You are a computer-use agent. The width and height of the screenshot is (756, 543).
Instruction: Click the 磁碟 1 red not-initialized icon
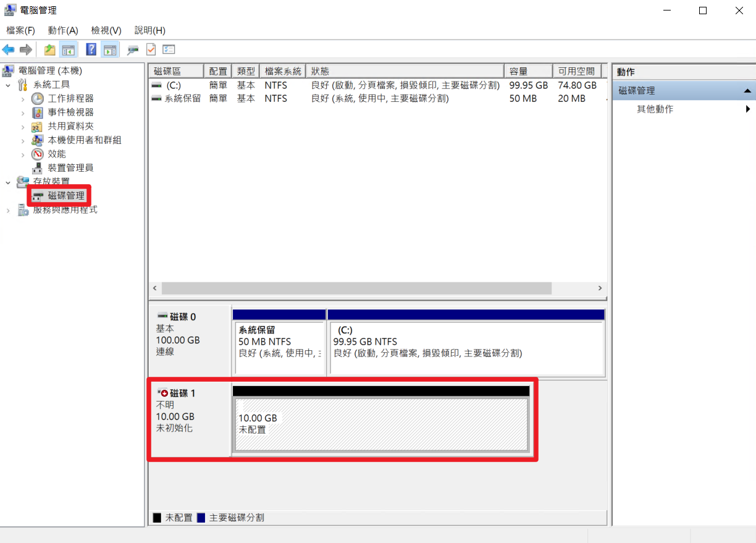(x=162, y=393)
